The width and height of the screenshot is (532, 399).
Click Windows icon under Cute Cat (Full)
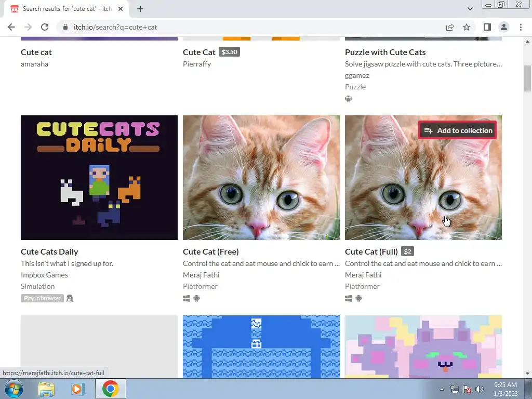349,298
